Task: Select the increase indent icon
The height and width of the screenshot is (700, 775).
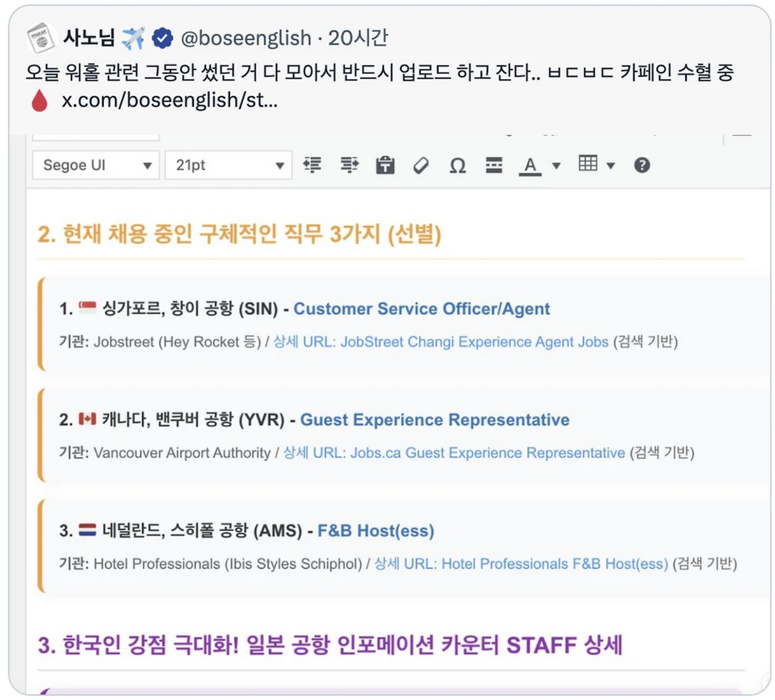Action: 349,164
